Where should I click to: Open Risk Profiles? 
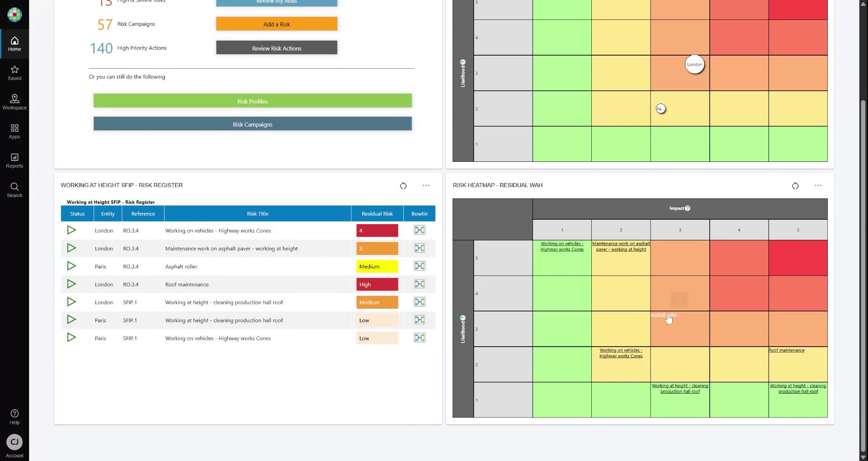[x=252, y=101]
